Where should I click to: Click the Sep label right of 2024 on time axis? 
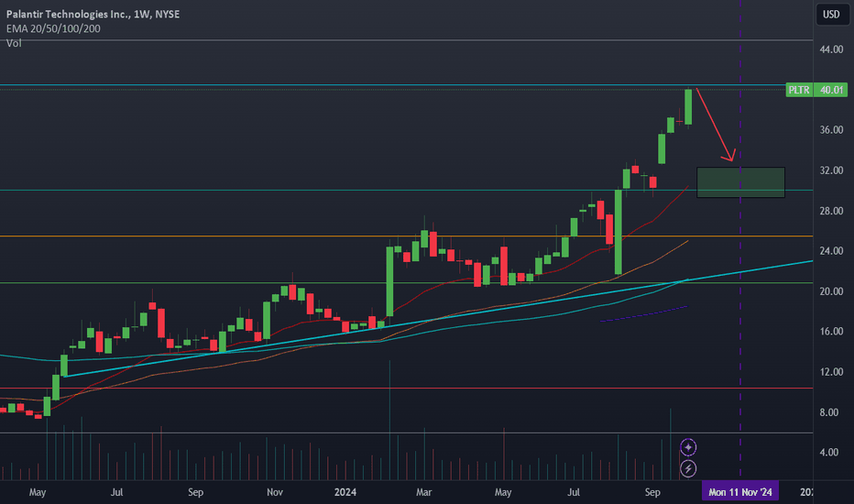click(652, 492)
